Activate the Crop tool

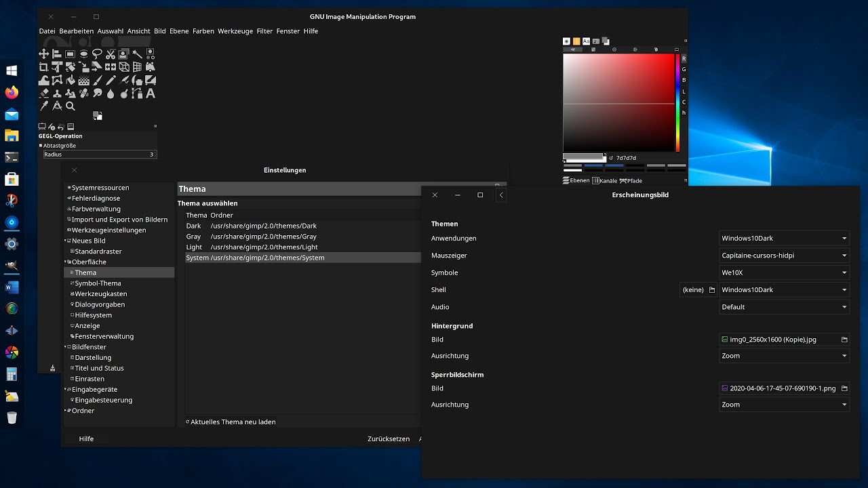click(x=44, y=66)
